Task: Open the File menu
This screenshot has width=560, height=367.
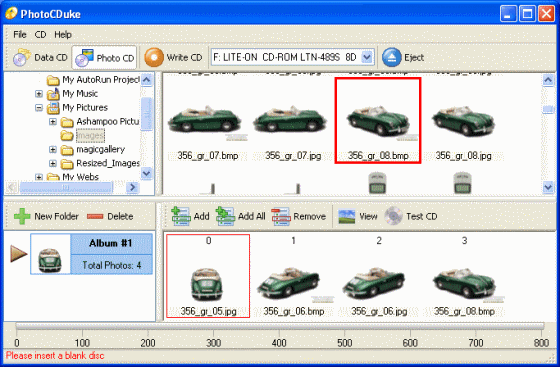Action: [x=20, y=35]
